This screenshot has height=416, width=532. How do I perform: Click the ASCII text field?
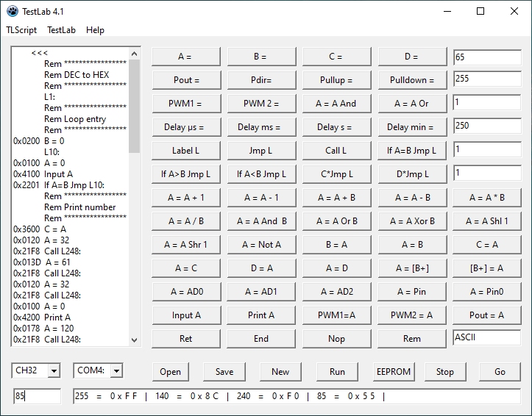click(x=486, y=337)
